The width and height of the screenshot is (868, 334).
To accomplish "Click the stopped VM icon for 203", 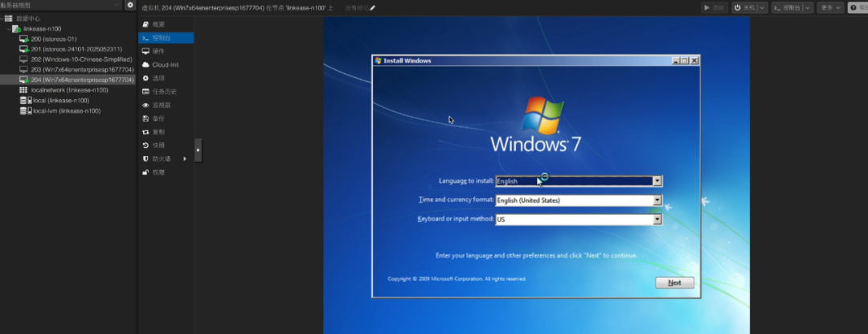I will click(23, 69).
